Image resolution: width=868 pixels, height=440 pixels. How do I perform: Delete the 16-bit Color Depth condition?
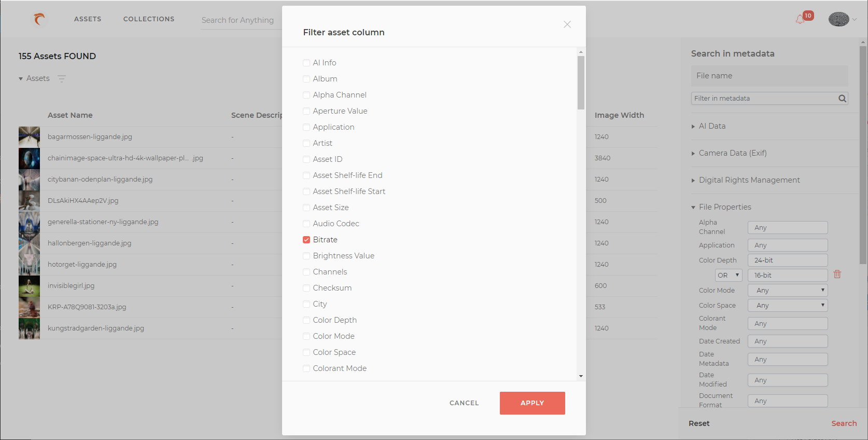click(837, 274)
